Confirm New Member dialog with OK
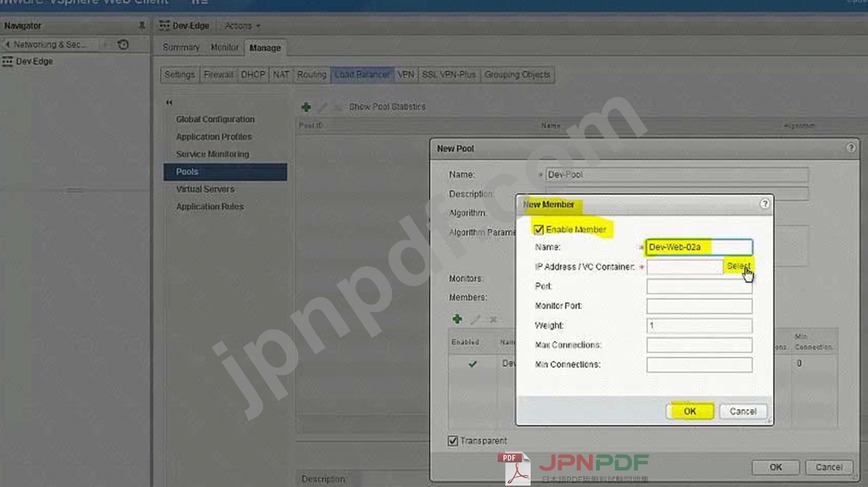Viewport: 868px width, 487px height. point(690,411)
